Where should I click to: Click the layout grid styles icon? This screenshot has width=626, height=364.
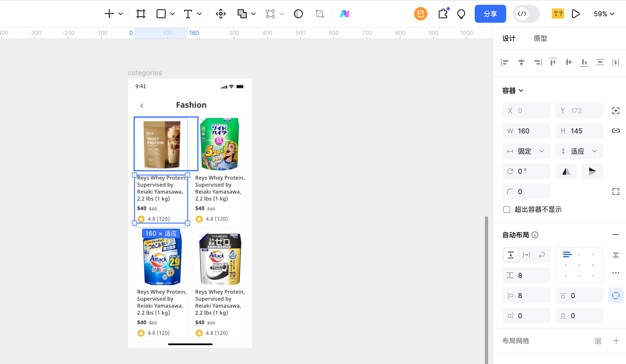coord(598,341)
